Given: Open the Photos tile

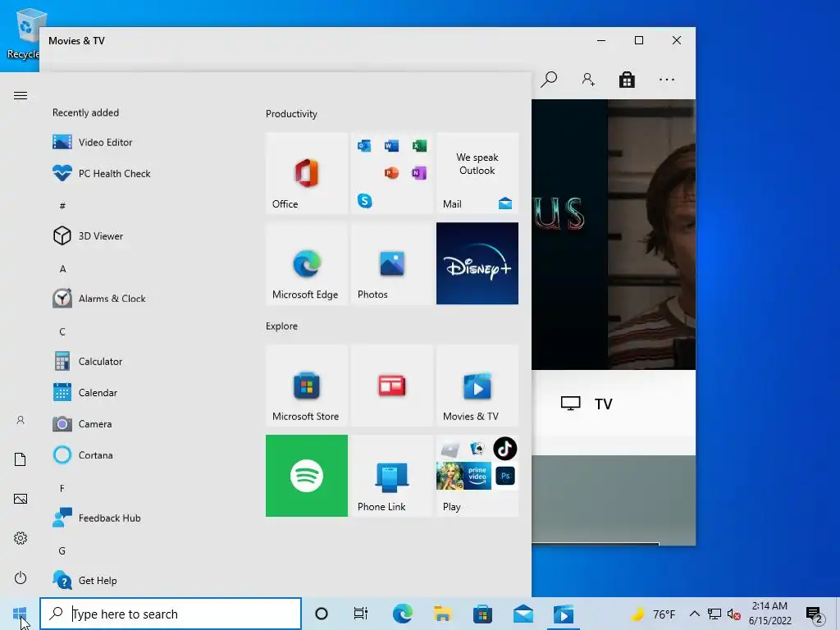Looking at the screenshot, I should 392,263.
